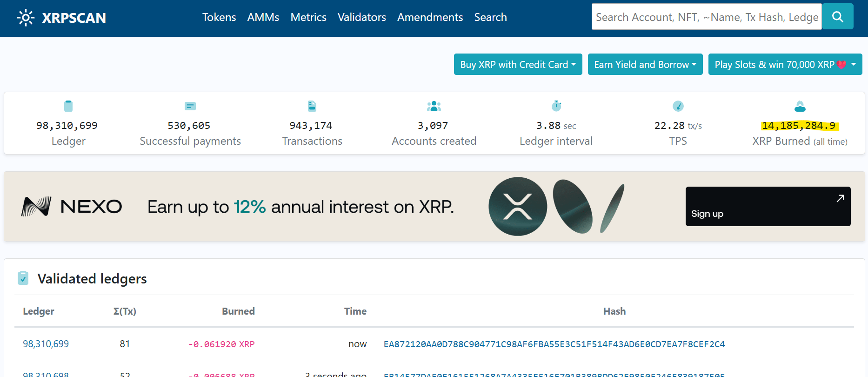Open the AMMs menu
Screen dimensions: 868x377
click(263, 17)
